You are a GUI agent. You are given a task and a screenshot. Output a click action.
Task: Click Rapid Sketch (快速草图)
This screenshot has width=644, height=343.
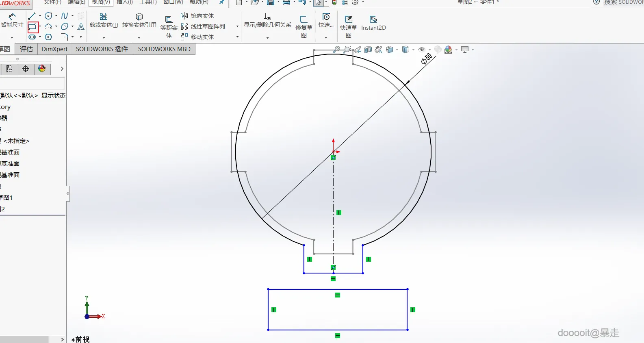click(x=349, y=27)
